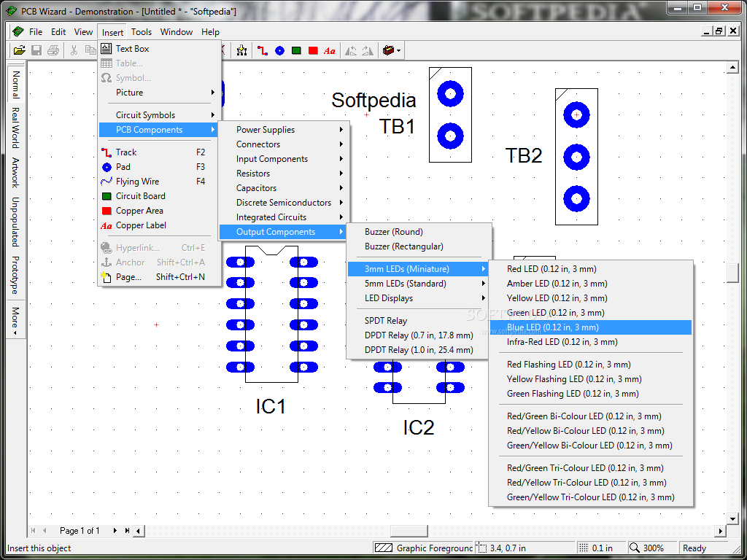
Task: Choose Page... from the Insert menu
Action: (x=158, y=276)
